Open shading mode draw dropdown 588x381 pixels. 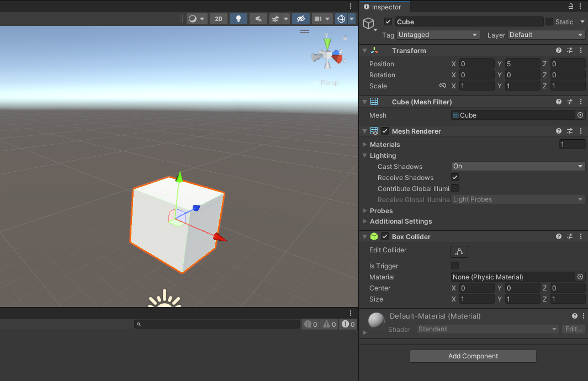click(x=197, y=19)
